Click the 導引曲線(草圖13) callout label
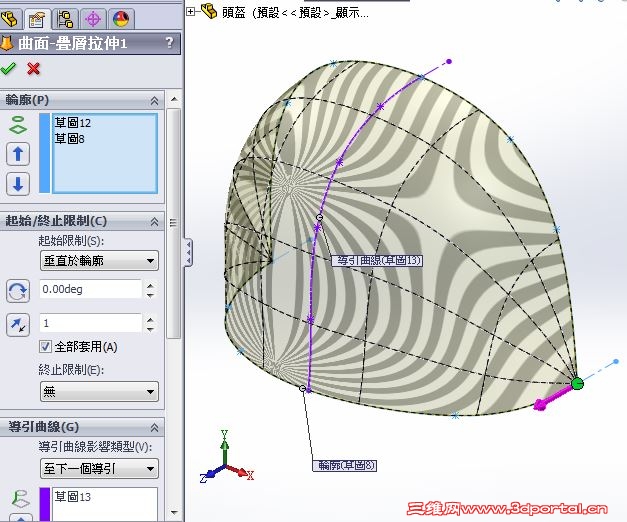 click(x=377, y=260)
